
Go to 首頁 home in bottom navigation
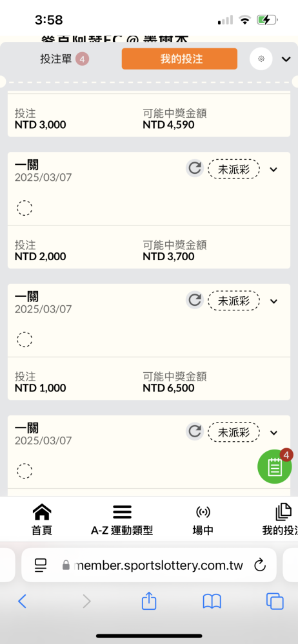pyautogui.click(x=41, y=520)
